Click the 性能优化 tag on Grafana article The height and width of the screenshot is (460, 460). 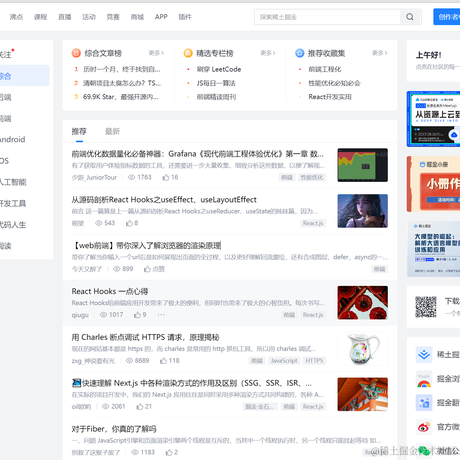coord(312,177)
